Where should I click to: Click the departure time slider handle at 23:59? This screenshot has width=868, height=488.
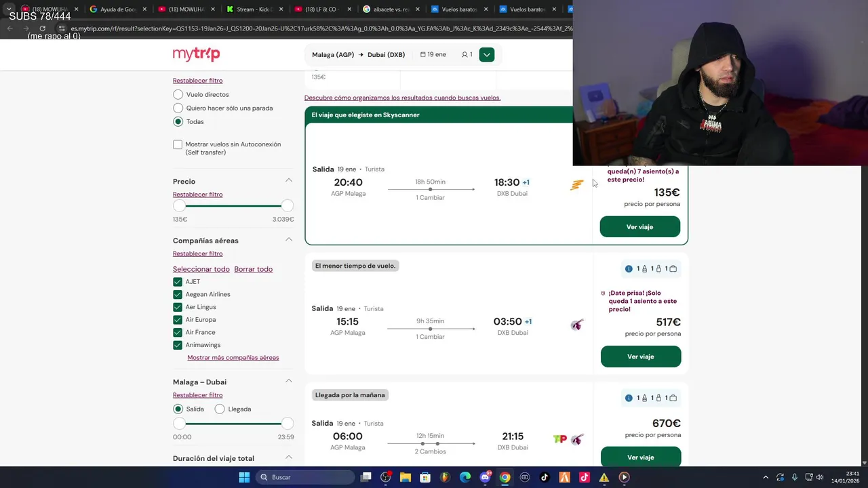click(288, 424)
